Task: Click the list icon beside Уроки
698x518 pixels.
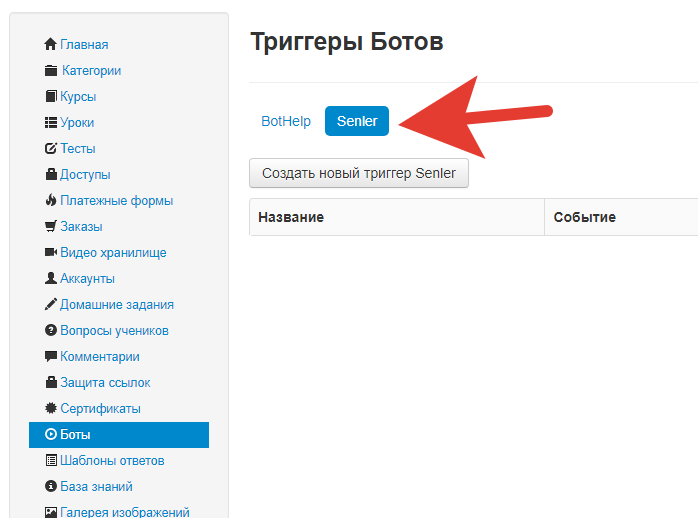Action: pyautogui.click(x=51, y=123)
